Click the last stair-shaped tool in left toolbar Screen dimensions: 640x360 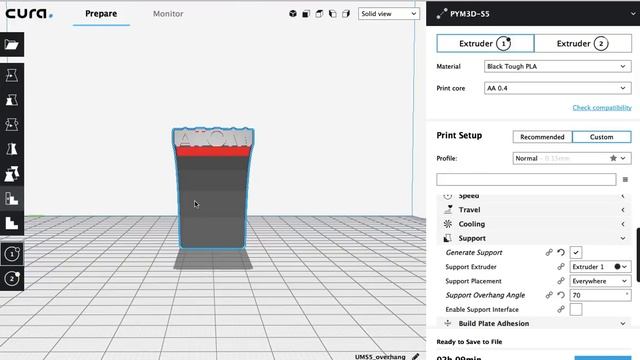click(x=12, y=223)
